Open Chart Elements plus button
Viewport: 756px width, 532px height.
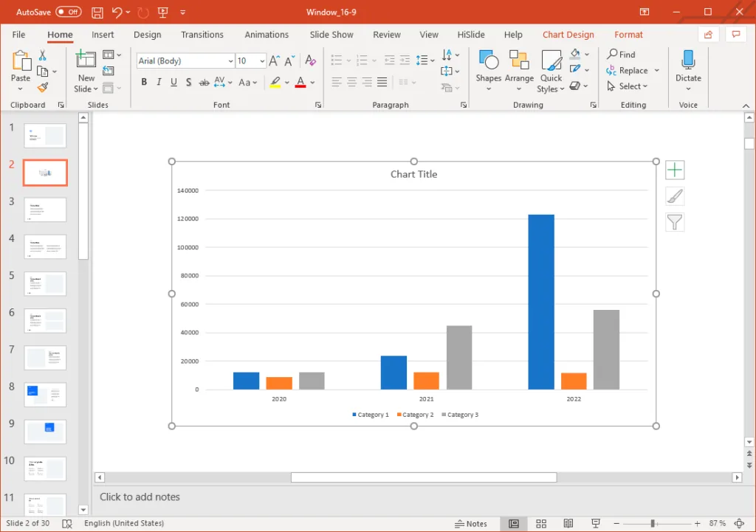pyautogui.click(x=675, y=170)
